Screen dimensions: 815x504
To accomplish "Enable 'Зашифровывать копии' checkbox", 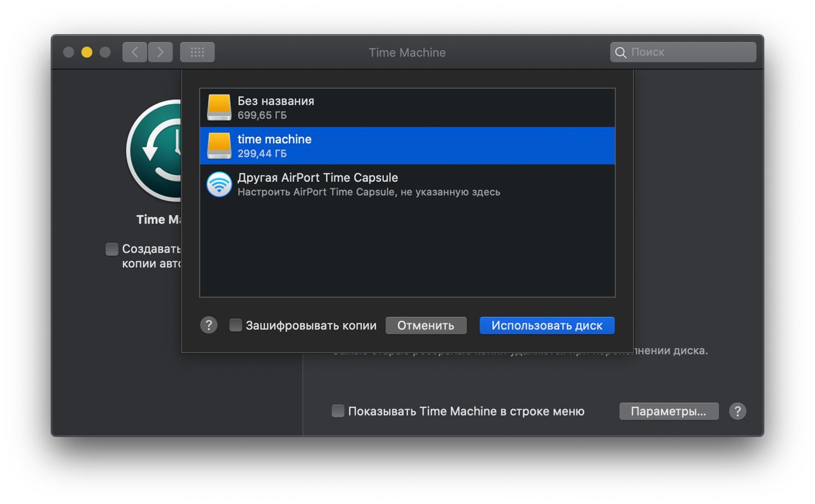I will click(x=236, y=325).
